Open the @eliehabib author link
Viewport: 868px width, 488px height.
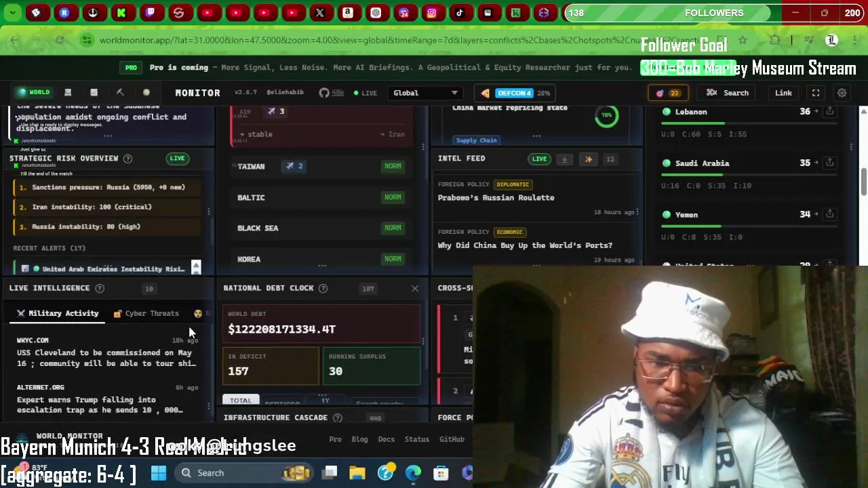coord(285,92)
